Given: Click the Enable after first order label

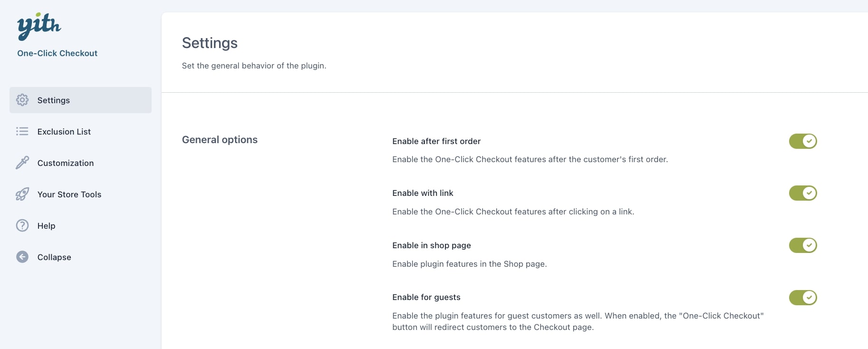Looking at the screenshot, I should point(436,141).
